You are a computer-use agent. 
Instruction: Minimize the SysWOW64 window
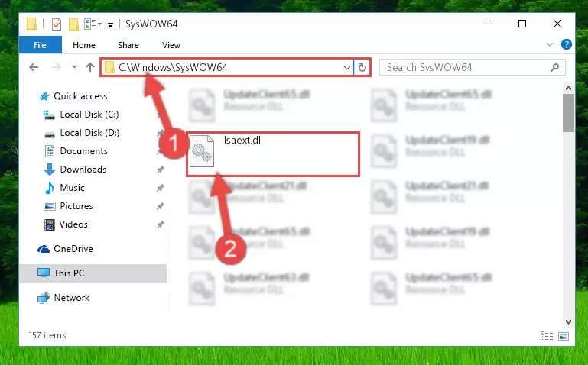488,24
